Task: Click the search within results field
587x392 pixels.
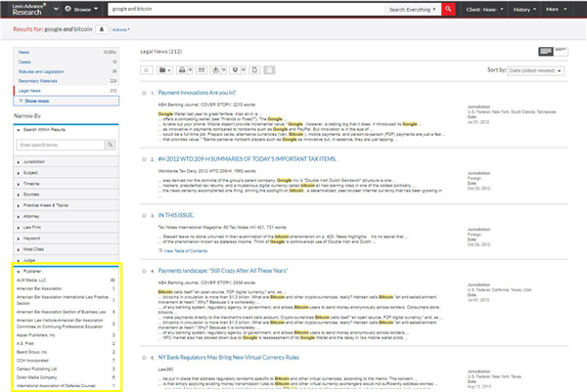Action: point(61,145)
